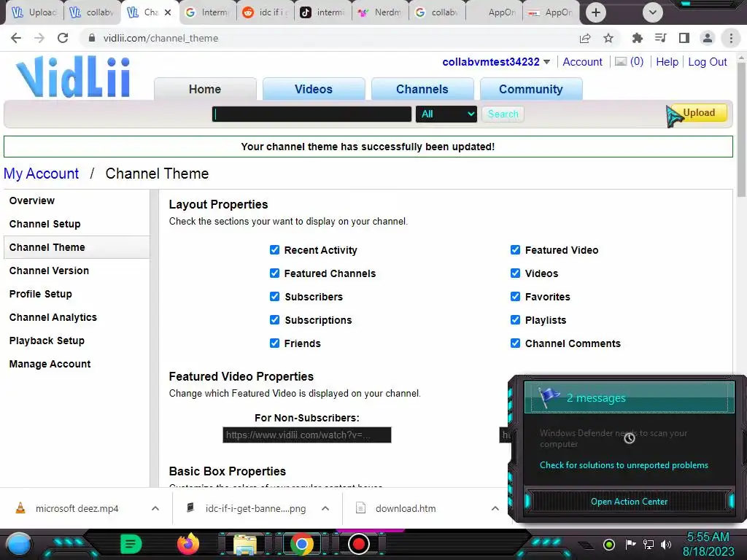Uncheck Featured Channels checkbox
The width and height of the screenshot is (747, 560).
274,273
